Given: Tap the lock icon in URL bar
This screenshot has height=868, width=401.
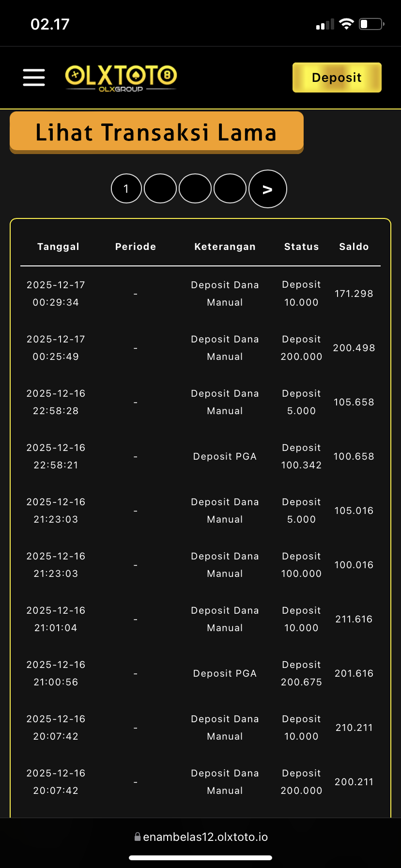Looking at the screenshot, I should (138, 837).
